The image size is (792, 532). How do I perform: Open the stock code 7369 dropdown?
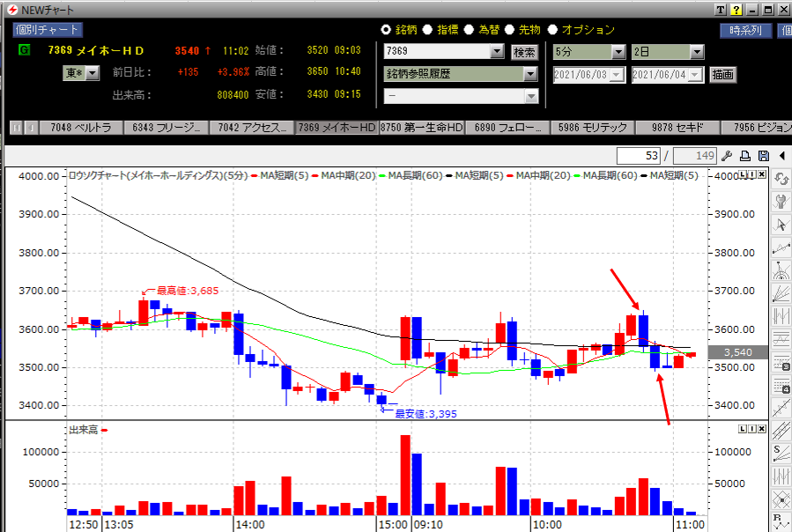(497, 51)
